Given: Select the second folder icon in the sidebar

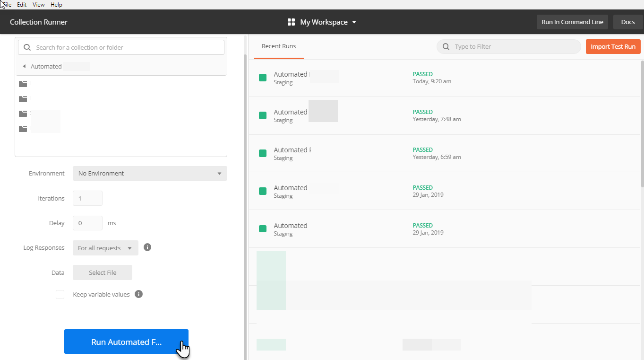Looking at the screenshot, I should tap(23, 98).
